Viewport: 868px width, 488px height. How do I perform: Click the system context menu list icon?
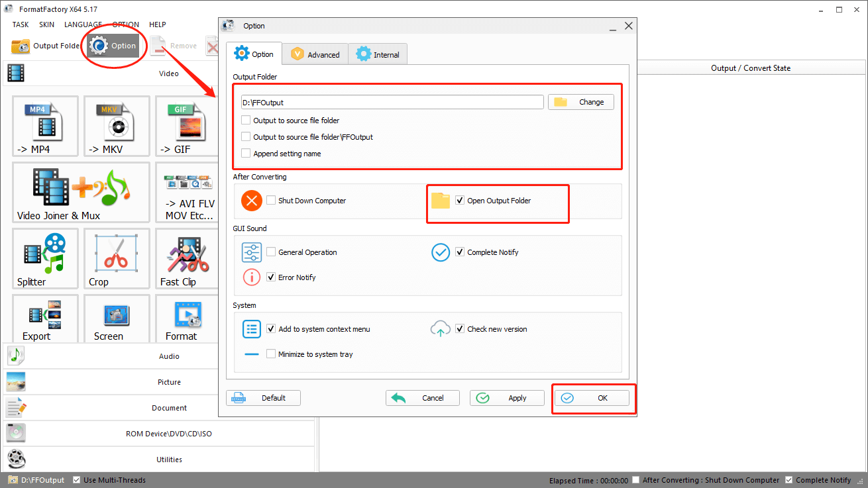[252, 329]
